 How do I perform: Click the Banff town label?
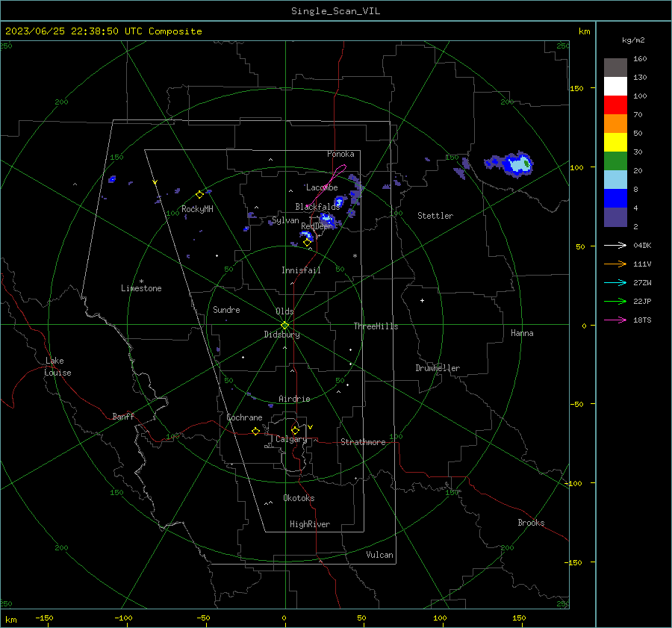pyautogui.click(x=123, y=416)
